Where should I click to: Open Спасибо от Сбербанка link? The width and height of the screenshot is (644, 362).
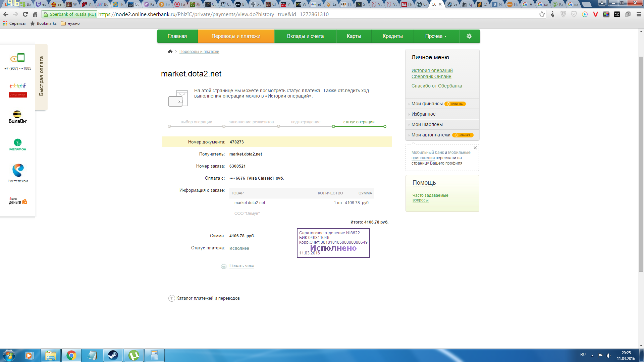[437, 86]
